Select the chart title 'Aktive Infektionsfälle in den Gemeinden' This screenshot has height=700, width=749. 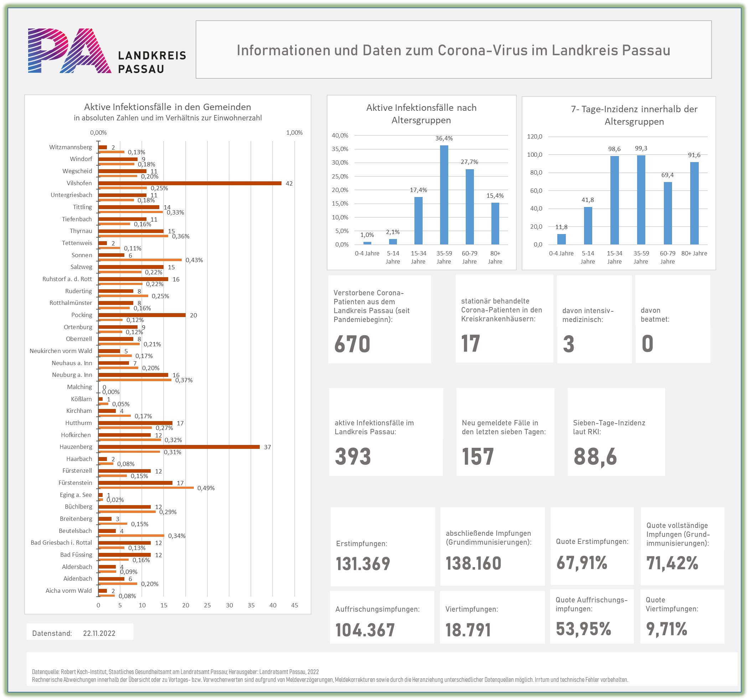point(167,107)
